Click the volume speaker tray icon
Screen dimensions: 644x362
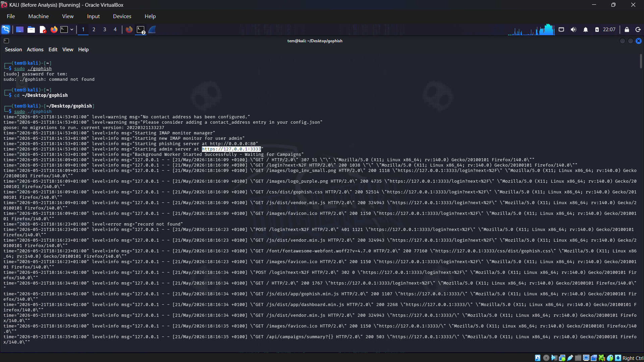[x=574, y=29]
